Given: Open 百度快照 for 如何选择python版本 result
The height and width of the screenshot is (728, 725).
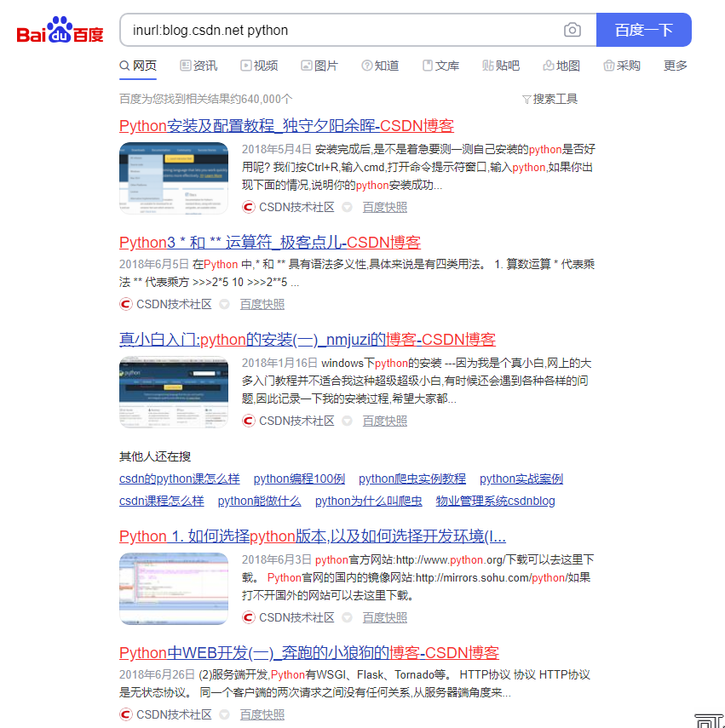Looking at the screenshot, I should 384,617.
